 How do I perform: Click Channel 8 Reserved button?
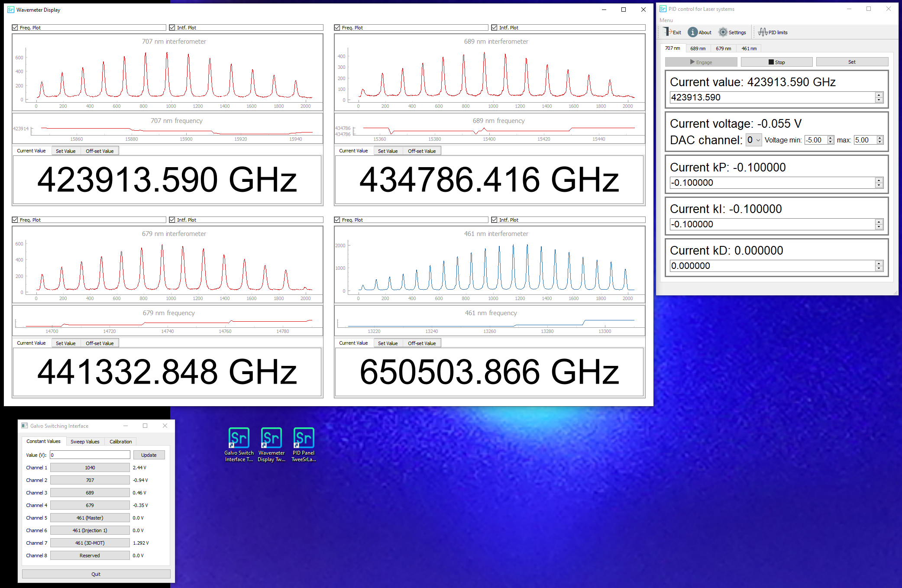90,556
